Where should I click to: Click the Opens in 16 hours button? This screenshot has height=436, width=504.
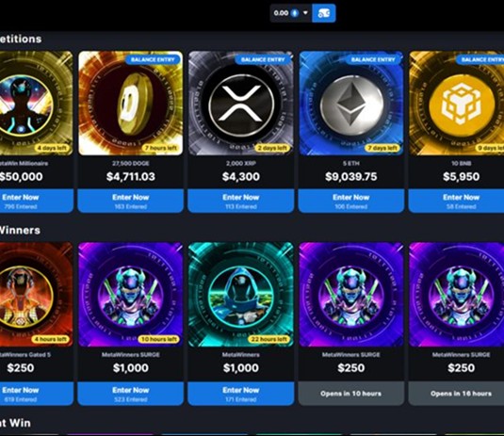click(x=457, y=394)
